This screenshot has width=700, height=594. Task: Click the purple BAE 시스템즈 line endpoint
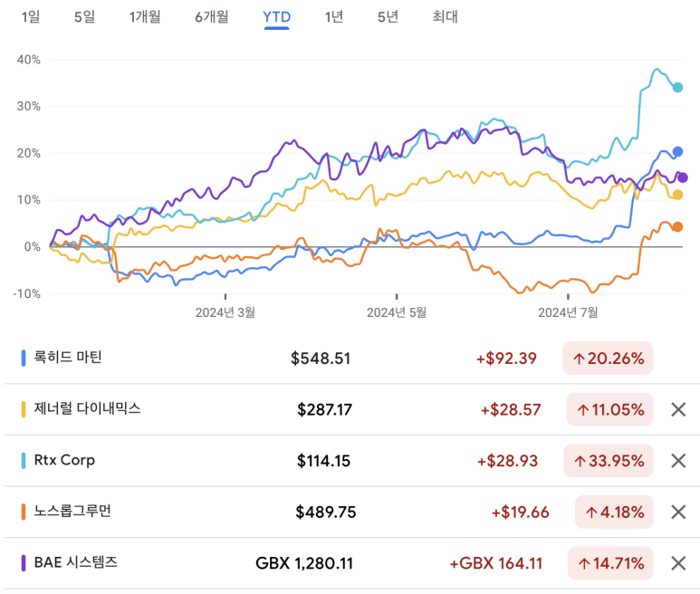click(683, 177)
